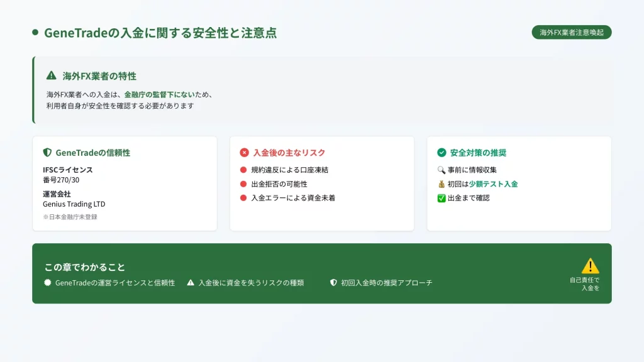Click the large yellow warning icon above 自己責任で

590,266
